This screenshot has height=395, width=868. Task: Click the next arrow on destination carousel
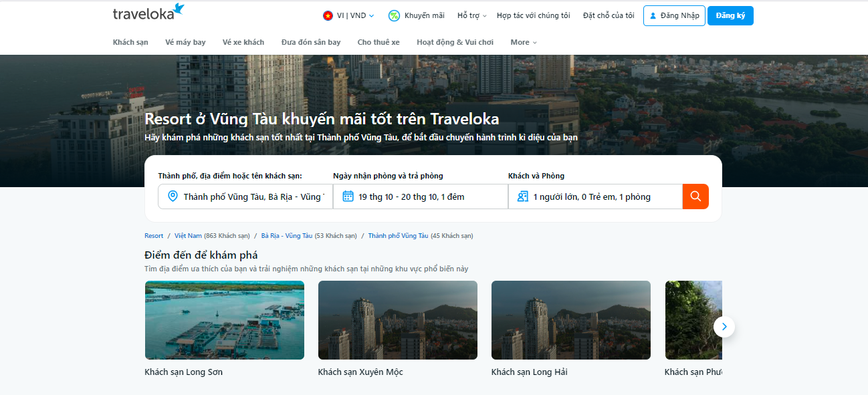[724, 327]
